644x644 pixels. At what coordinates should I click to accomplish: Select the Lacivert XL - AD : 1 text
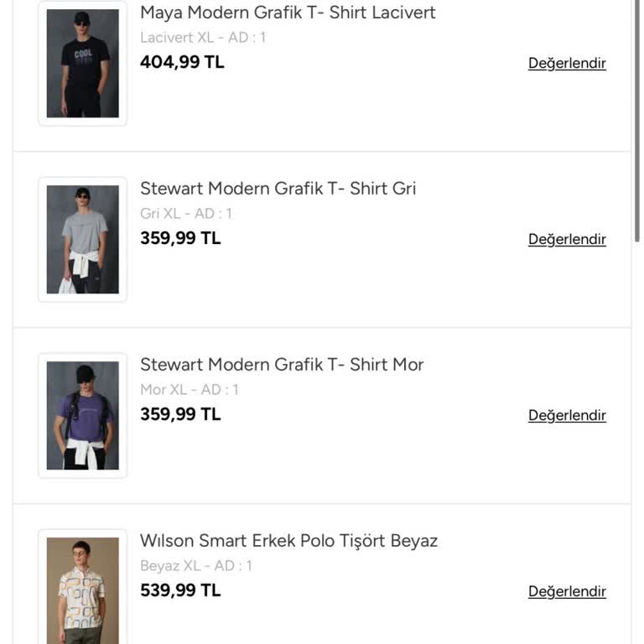(203, 38)
